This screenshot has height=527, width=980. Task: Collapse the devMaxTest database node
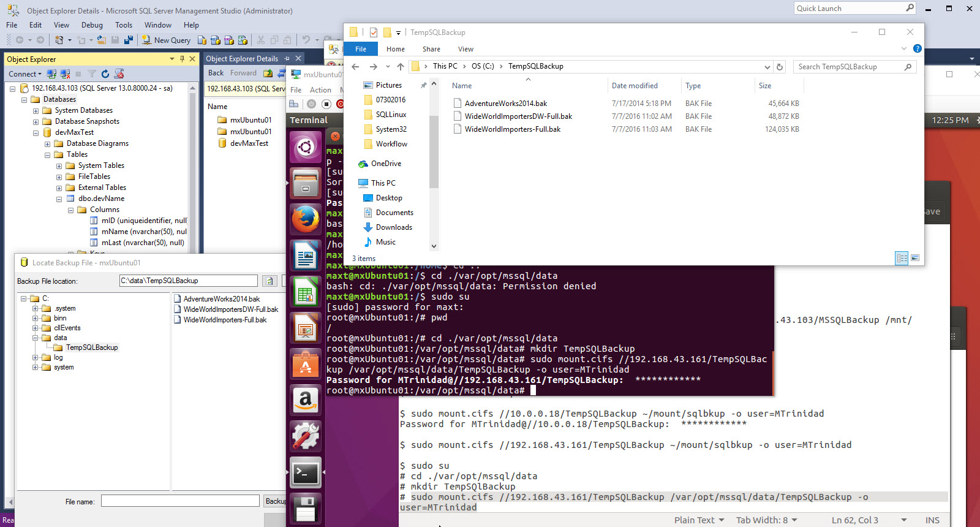36,132
